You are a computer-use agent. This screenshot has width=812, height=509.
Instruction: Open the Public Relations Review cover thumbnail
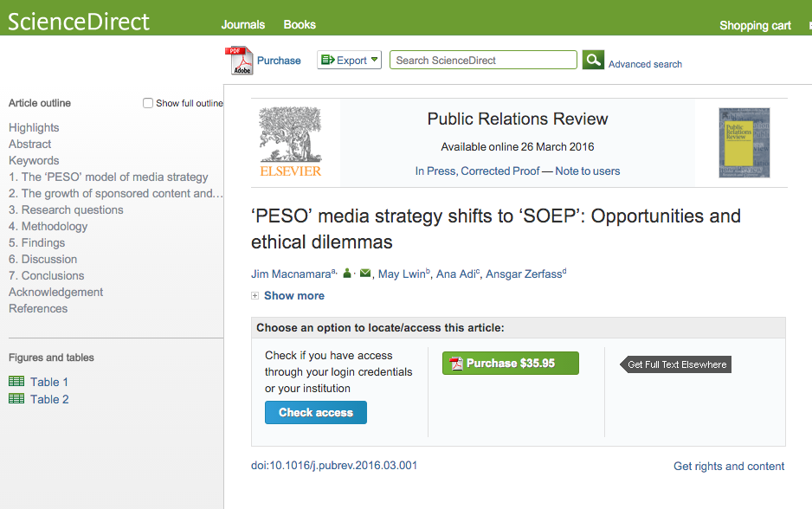tap(744, 142)
